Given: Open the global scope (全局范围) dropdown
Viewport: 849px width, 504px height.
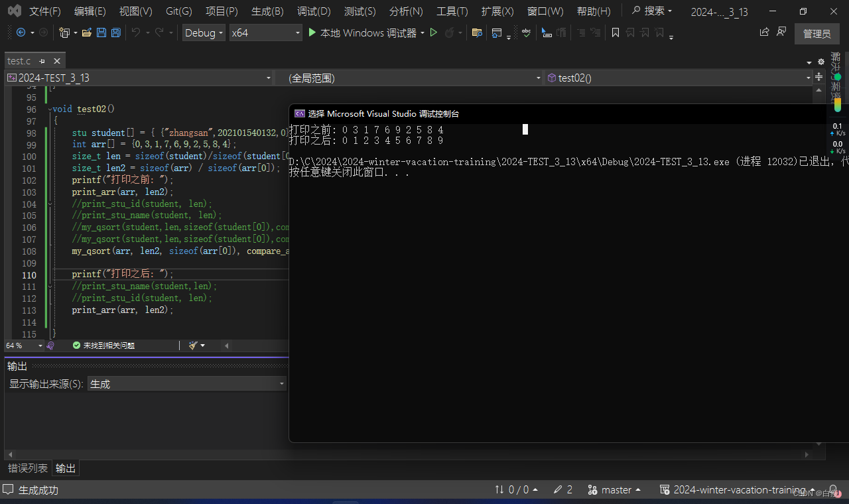Looking at the screenshot, I should pos(409,78).
